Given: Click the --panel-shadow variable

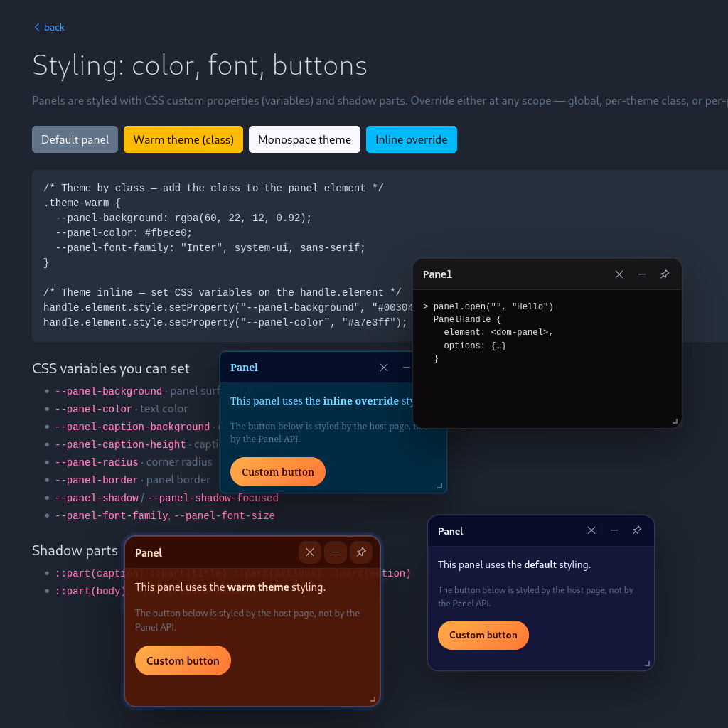Looking at the screenshot, I should (x=97, y=498).
